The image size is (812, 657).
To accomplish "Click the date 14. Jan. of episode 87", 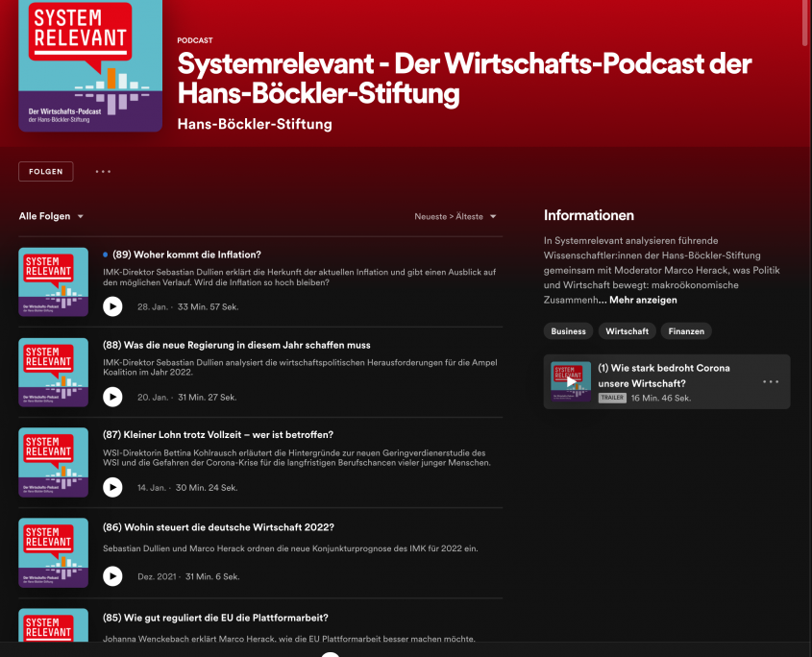I will coord(152,488).
